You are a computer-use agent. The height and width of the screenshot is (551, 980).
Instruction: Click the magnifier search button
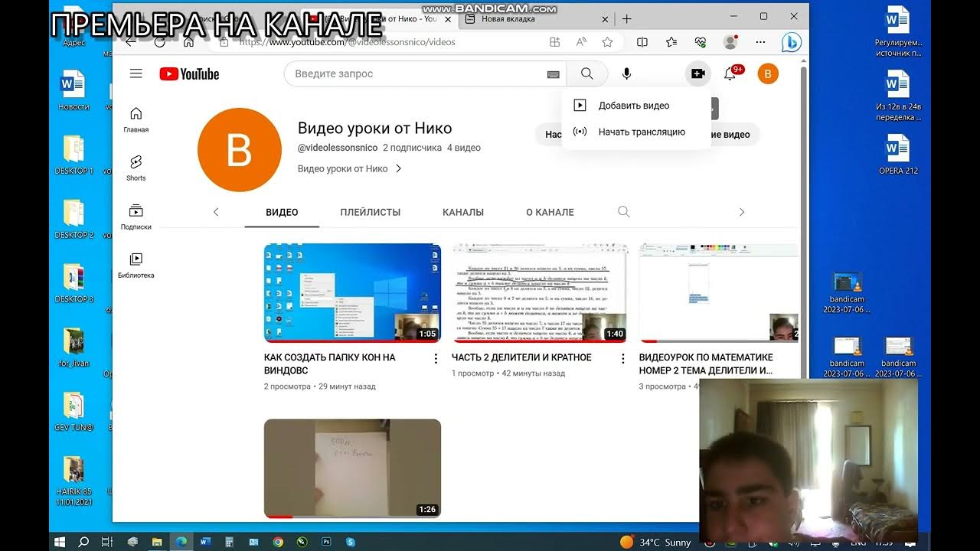tap(587, 73)
